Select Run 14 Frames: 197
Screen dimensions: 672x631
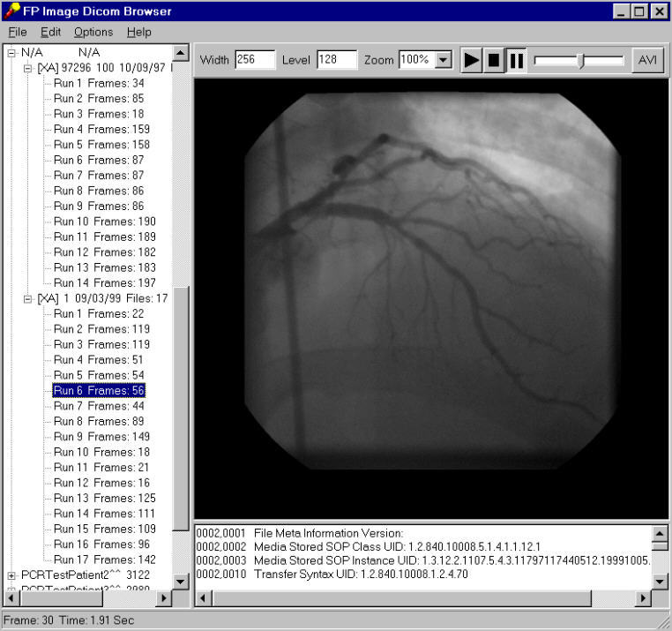tap(105, 283)
